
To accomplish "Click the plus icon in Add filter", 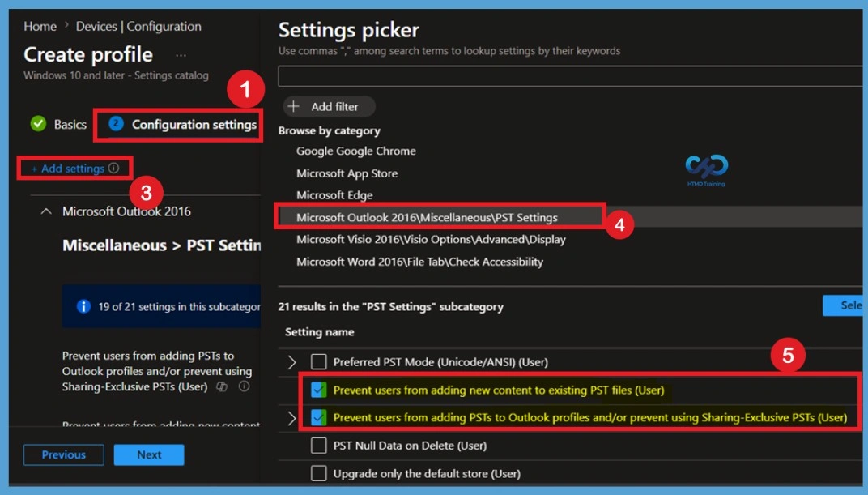I will click(x=294, y=106).
